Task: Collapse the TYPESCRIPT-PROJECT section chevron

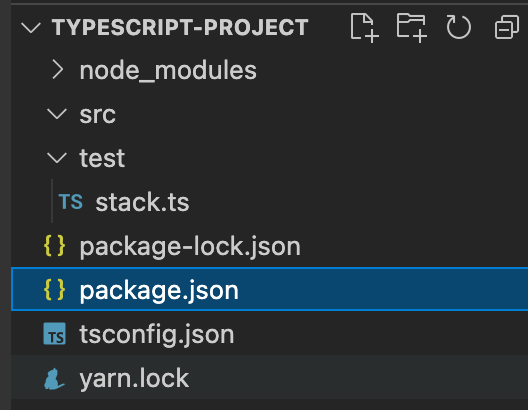Action: pos(31,28)
